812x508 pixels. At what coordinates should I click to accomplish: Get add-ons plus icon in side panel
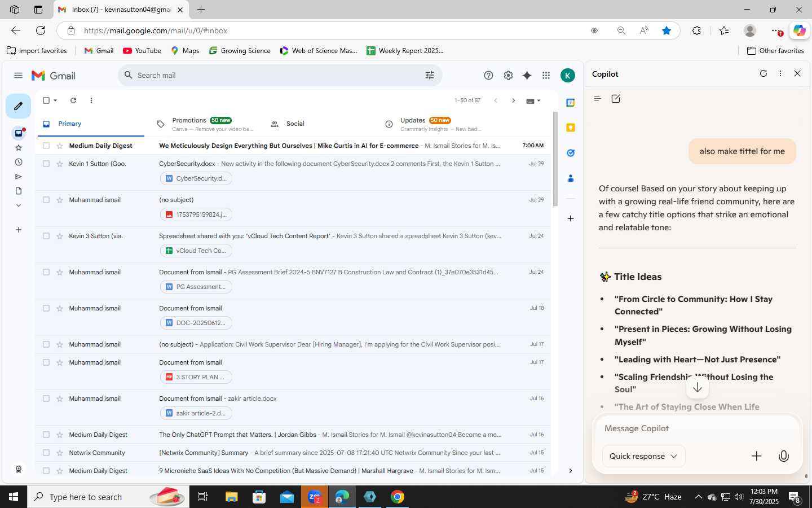click(571, 218)
